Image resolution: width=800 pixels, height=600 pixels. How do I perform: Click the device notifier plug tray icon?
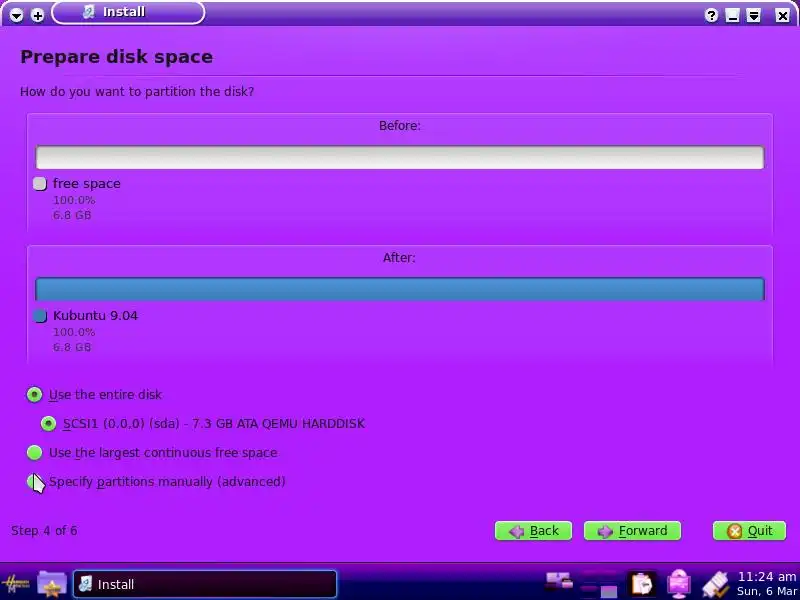point(716,584)
